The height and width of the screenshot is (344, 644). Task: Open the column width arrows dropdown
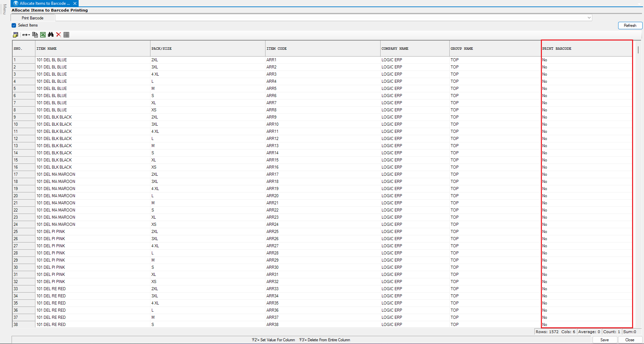click(26, 35)
